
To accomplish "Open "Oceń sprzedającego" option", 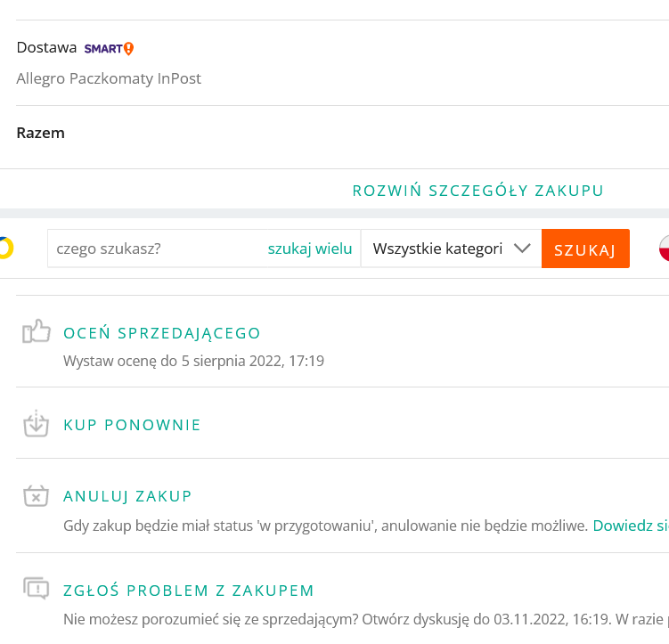I will click(x=162, y=333).
